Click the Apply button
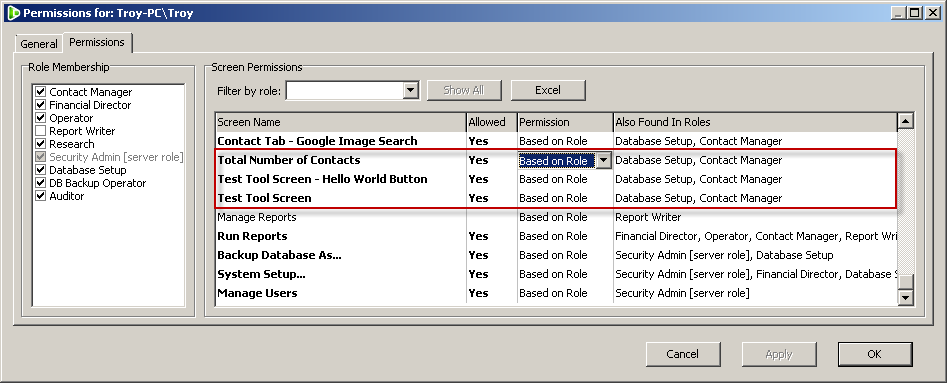The height and width of the screenshot is (383, 947). pyautogui.click(x=778, y=354)
